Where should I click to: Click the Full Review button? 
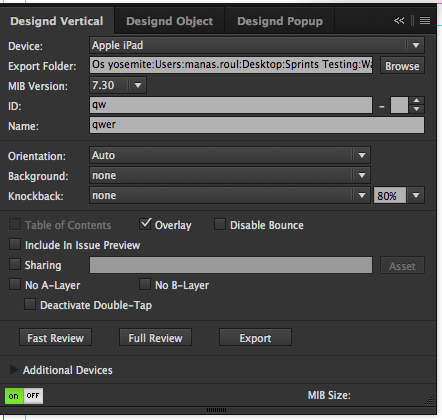155,337
